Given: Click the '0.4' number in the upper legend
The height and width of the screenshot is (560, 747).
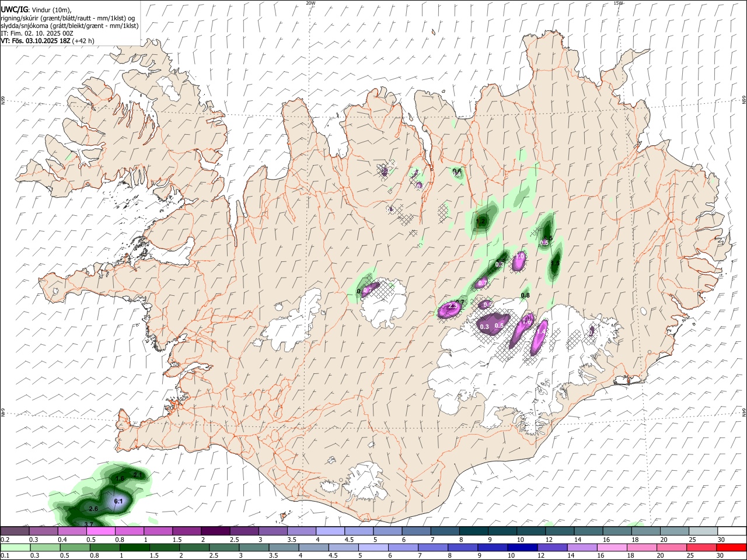Looking at the screenshot, I should click(62, 540).
